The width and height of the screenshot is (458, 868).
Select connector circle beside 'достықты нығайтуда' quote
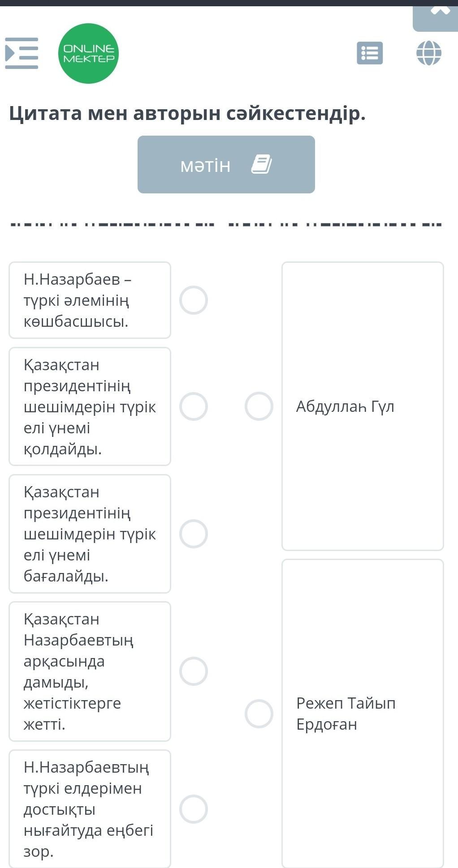[x=194, y=809]
